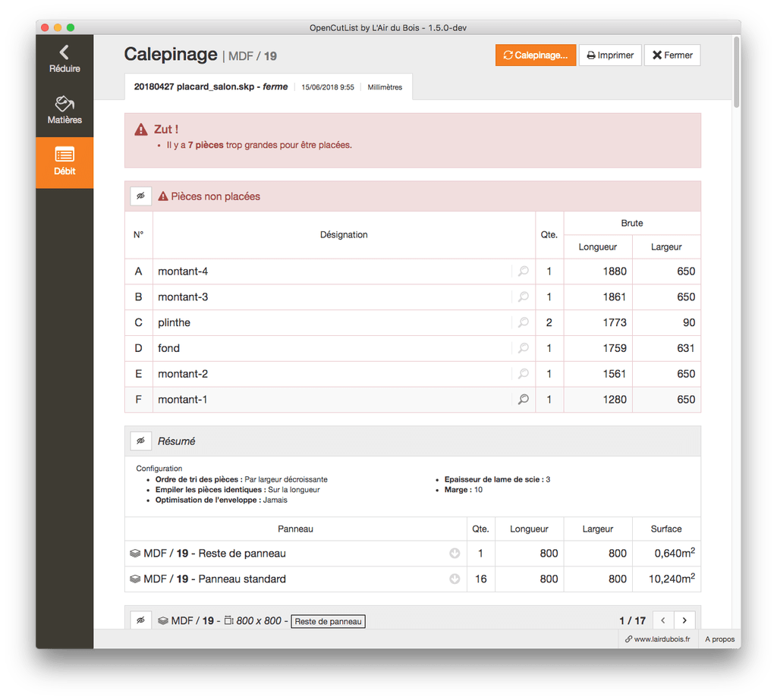Image resolution: width=777 pixels, height=700 pixels.
Task: Click the magnifier icon for montant-1
Action: (x=524, y=399)
